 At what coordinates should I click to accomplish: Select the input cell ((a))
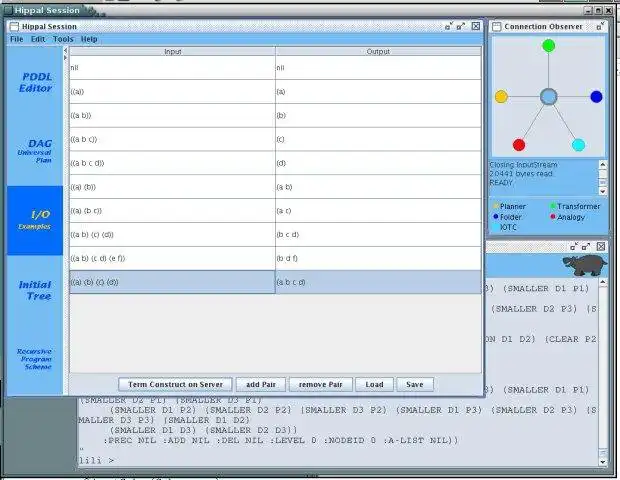point(172,92)
